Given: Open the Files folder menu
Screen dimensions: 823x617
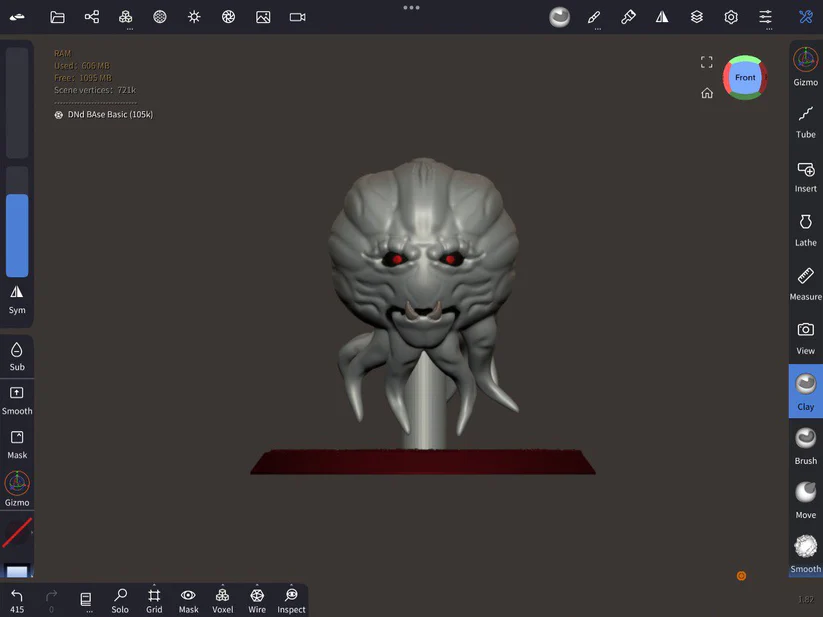Looking at the screenshot, I should [57, 17].
